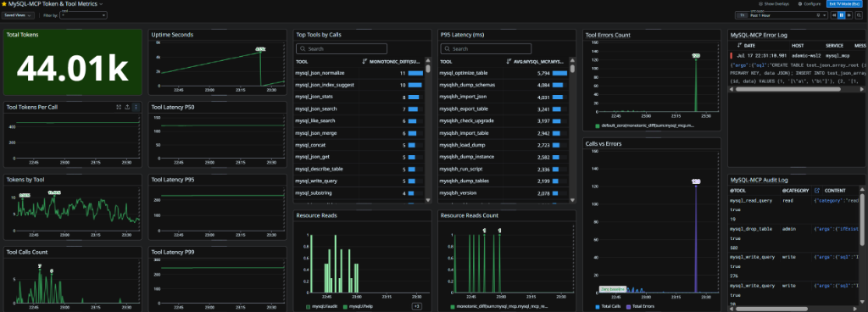This screenshot has height=312, width=868.
Task: Click the pause live updates button
Action: tap(842, 15)
